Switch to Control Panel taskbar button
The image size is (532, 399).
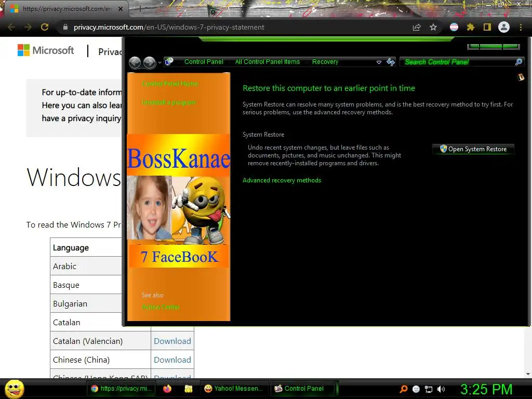pyautogui.click(x=302, y=389)
